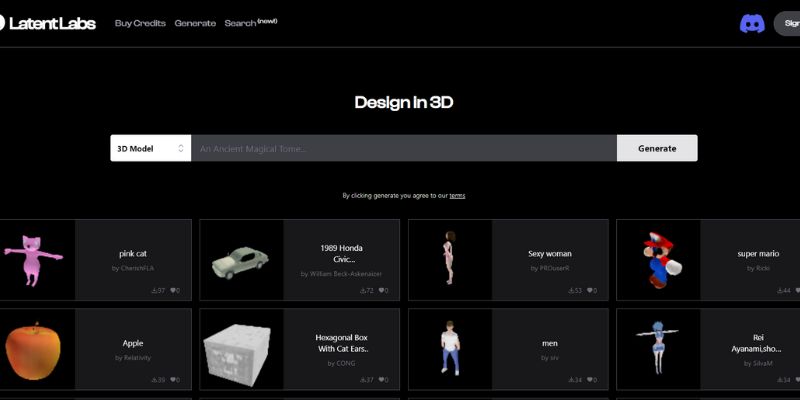Click the Rei Ayanami,sho... title
This screenshot has height=400, width=800.
click(x=758, y=343)
